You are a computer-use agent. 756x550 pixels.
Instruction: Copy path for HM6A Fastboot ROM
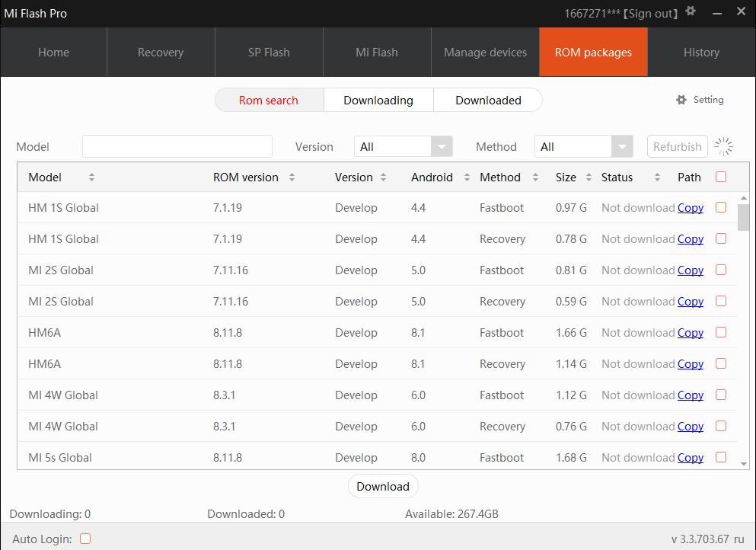point(690,333)
